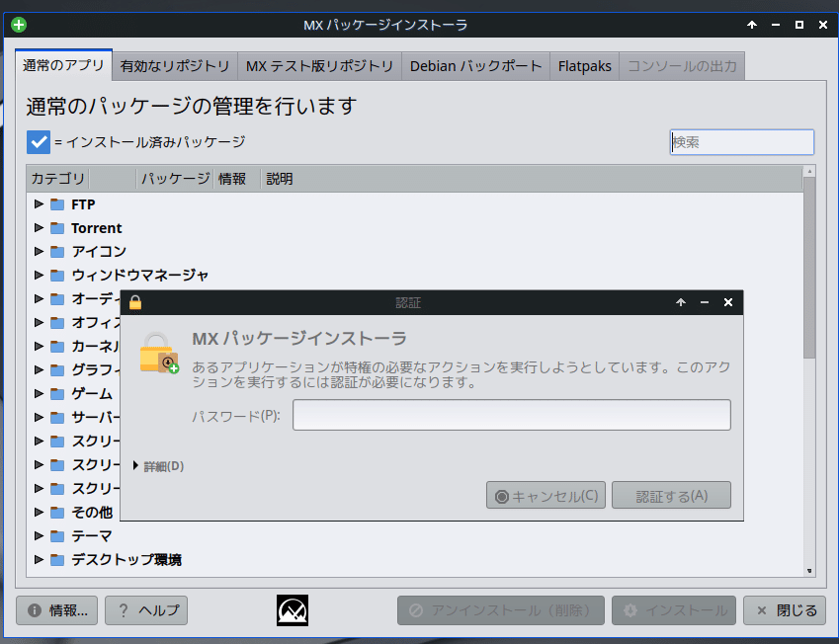Open the Flatpaks tab

[584, 66]
